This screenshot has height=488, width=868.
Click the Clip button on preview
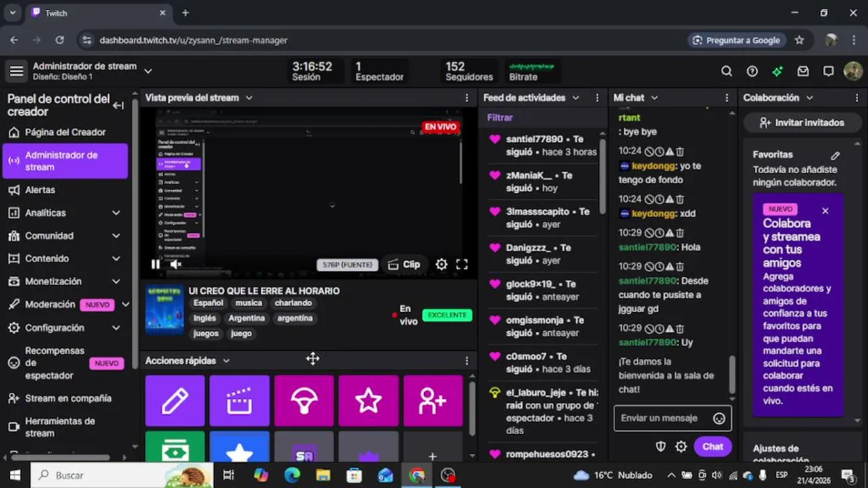coord(404,264)
